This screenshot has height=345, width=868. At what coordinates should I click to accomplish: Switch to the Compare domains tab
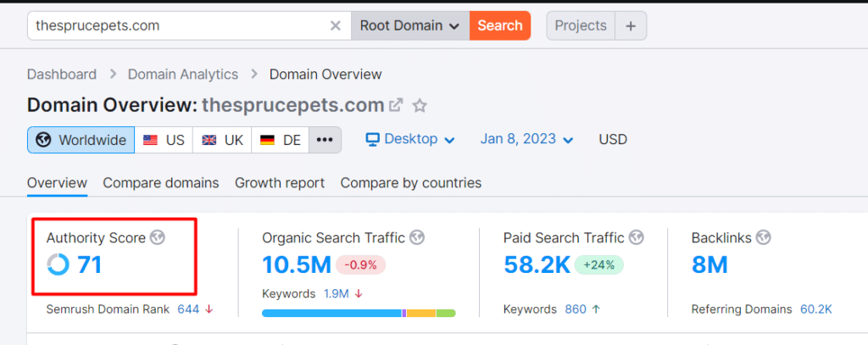160,183
